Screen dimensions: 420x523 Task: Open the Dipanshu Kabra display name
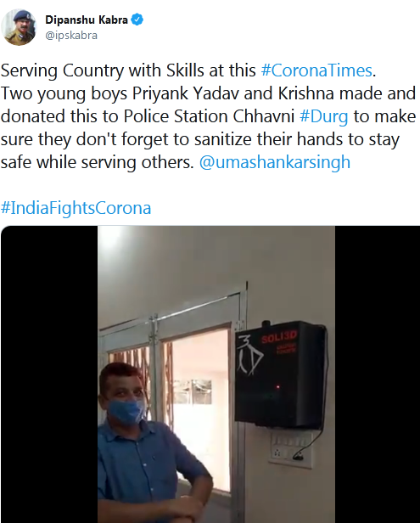click(x=87, y=20)
